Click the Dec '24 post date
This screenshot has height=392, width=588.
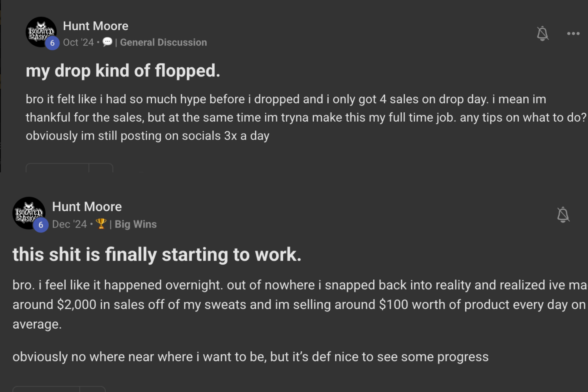click(70, 224)
